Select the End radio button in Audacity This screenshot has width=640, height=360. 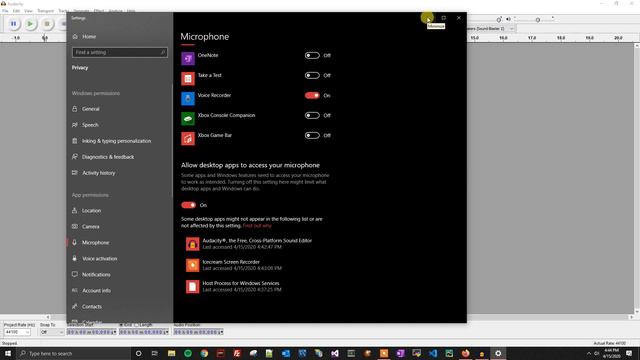pos(121,325)
